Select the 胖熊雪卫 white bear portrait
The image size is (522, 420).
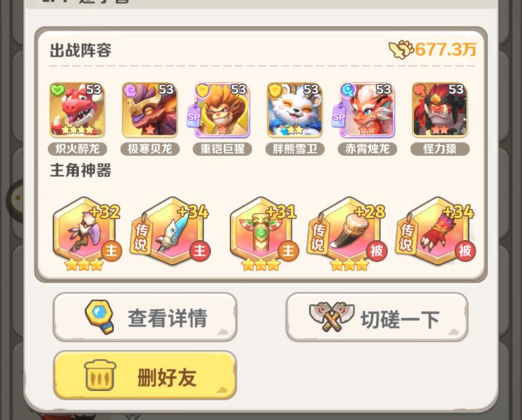294,110
